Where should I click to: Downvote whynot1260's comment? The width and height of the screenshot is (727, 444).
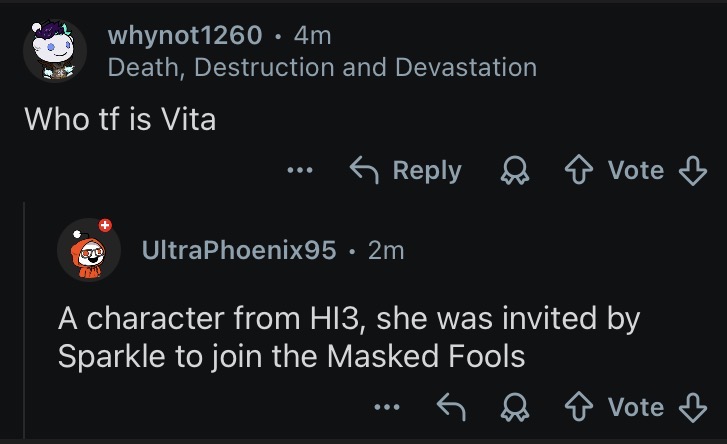click(x=692, y=171)
